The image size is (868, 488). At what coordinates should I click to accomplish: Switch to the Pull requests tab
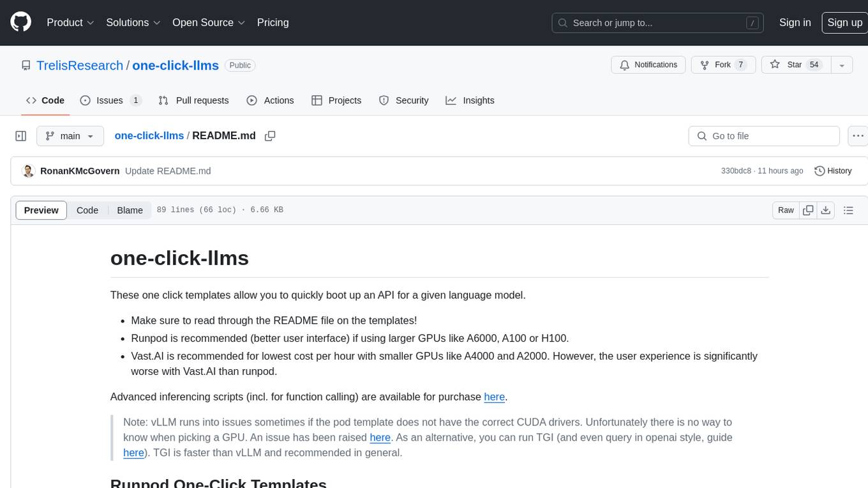[x=193, y=100]
